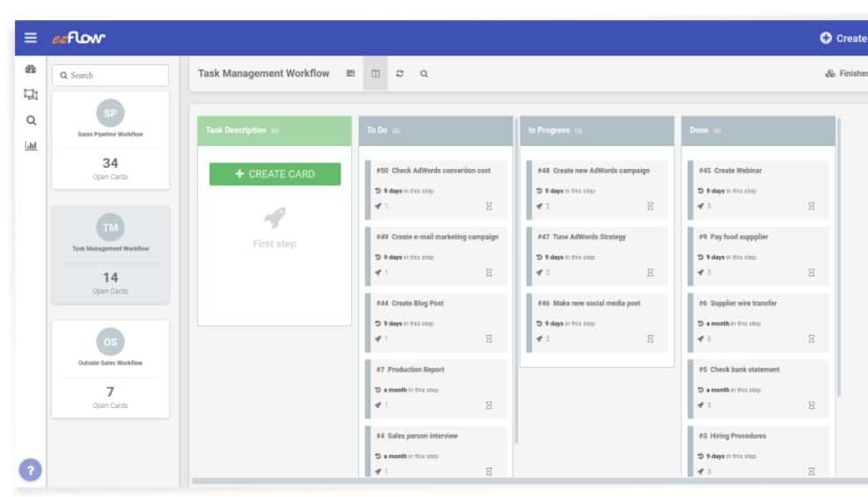Click hourglass icon on card #50
Viewport: 868px width, 497px height.
(489, 206)
